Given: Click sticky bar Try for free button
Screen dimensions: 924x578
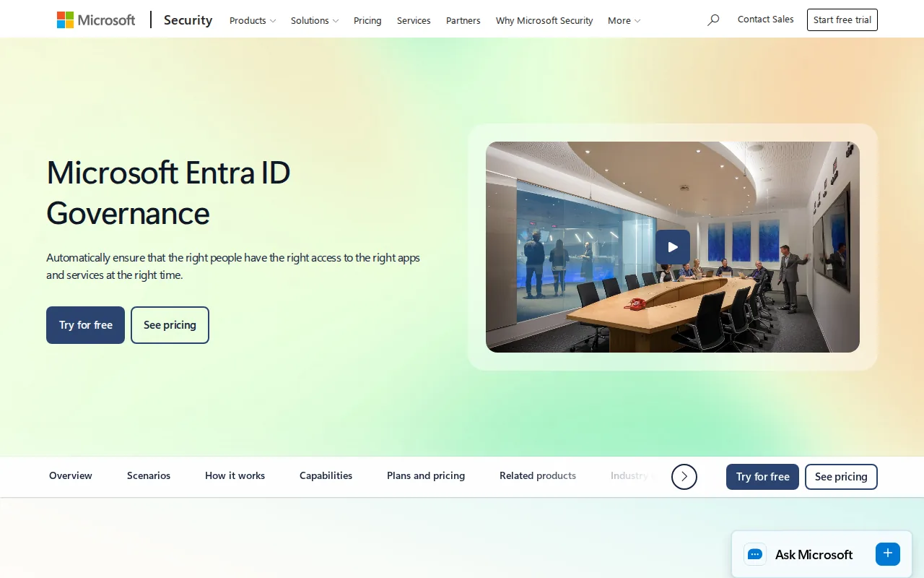Looking at the screenshot, I should pyautogui.click(x=762, y=477).
